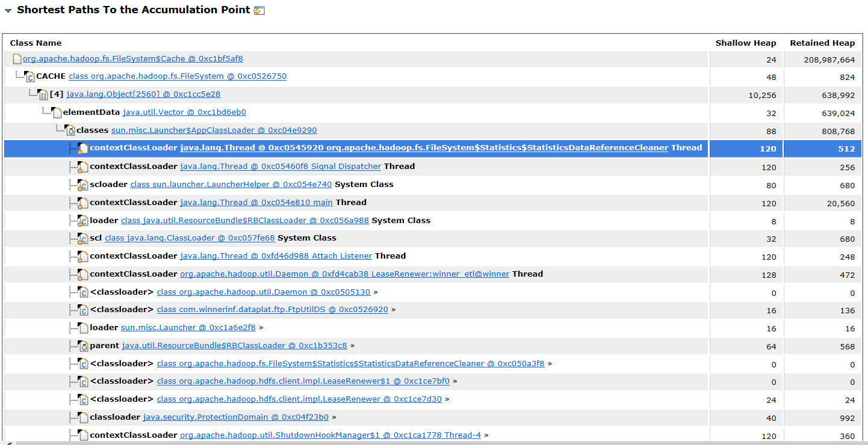Click the FtpUtilDS class icon
868x445 pixels.
pos(84,310)
